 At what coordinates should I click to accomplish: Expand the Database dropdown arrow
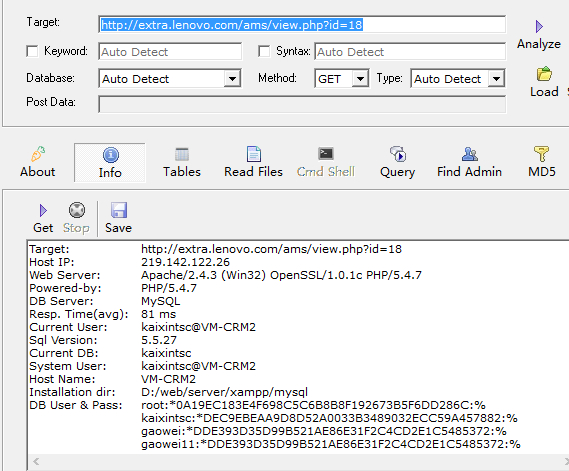click(x=232, y=78)
